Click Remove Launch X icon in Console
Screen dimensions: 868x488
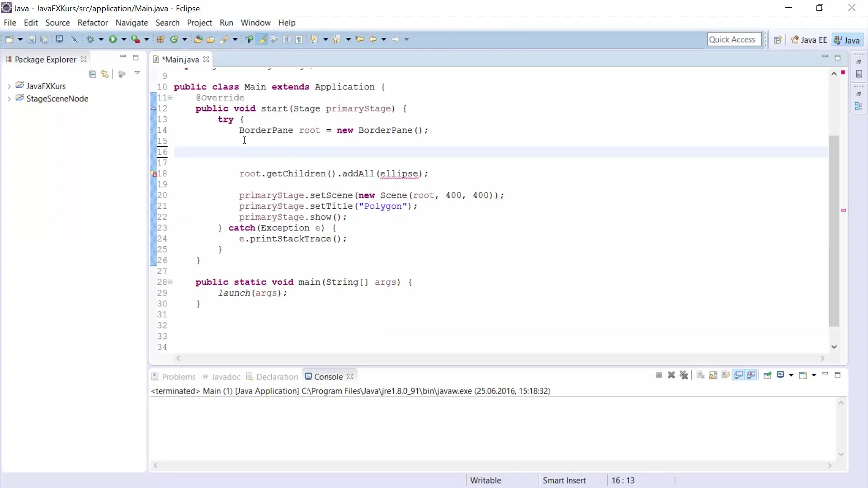click(x=671, y=375)
